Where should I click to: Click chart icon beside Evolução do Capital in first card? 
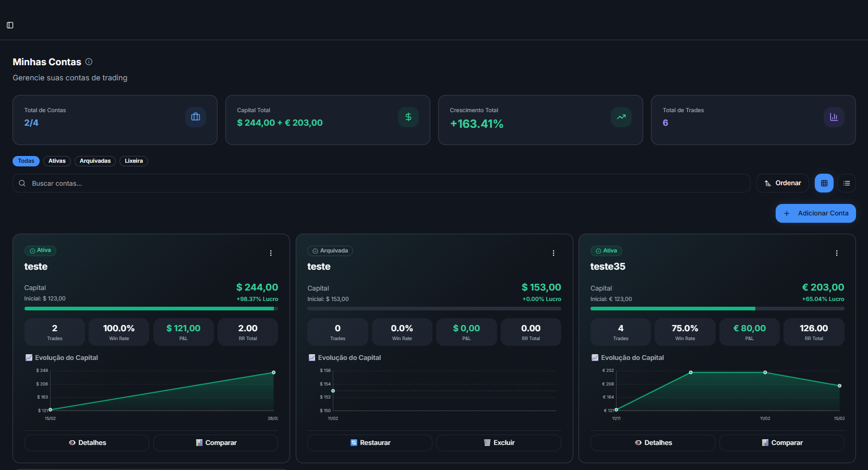point(29,358)
